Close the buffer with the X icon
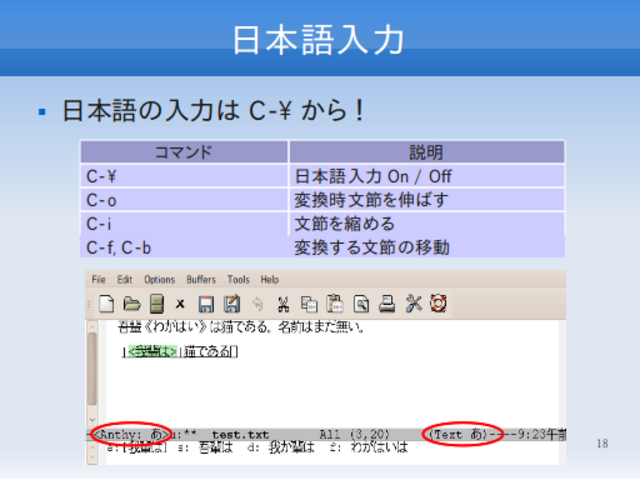 (x=181, y=304)
